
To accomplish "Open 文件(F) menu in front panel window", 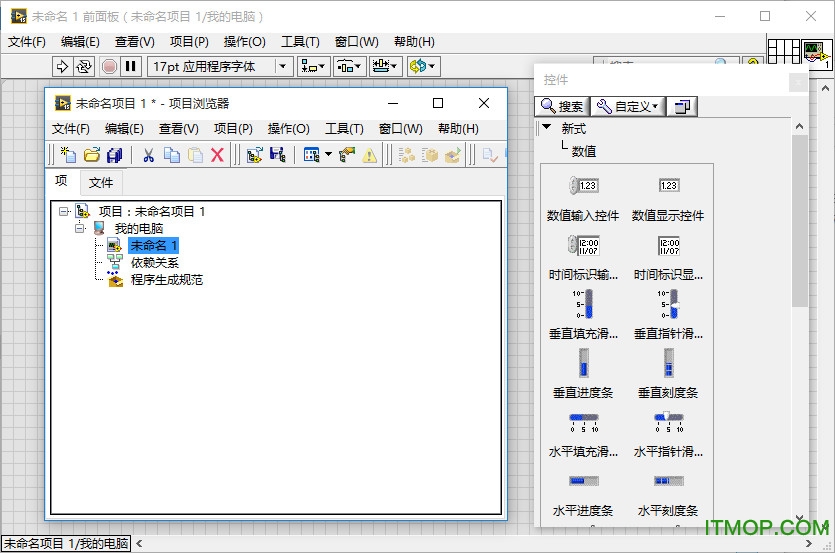I will coord(27,42).
